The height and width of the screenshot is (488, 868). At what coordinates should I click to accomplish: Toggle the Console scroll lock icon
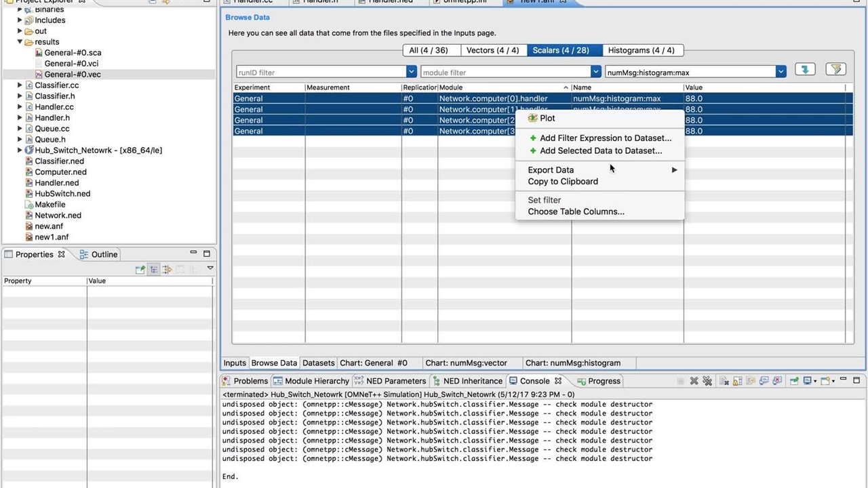click(x=737, y=381)
